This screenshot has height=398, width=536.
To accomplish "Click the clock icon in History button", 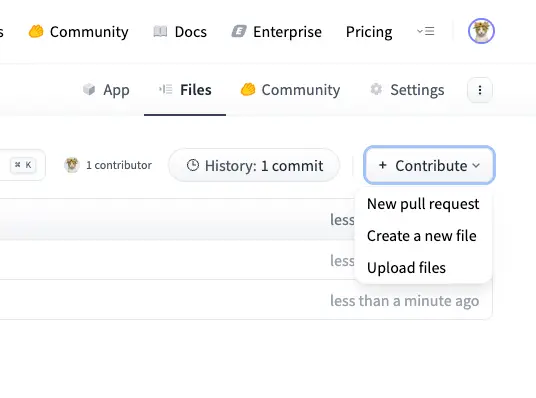I will [193, 165].
